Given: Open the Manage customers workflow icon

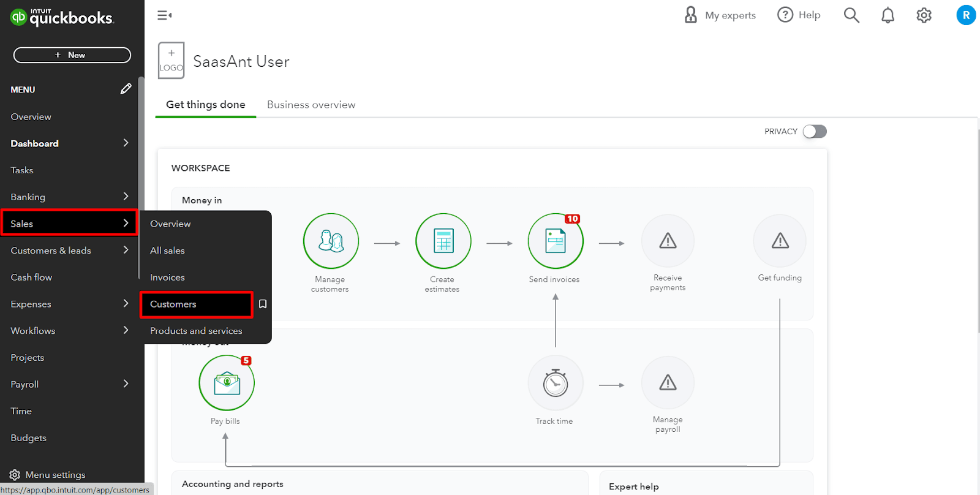Looking at the screenshot, I should (331, 241).
